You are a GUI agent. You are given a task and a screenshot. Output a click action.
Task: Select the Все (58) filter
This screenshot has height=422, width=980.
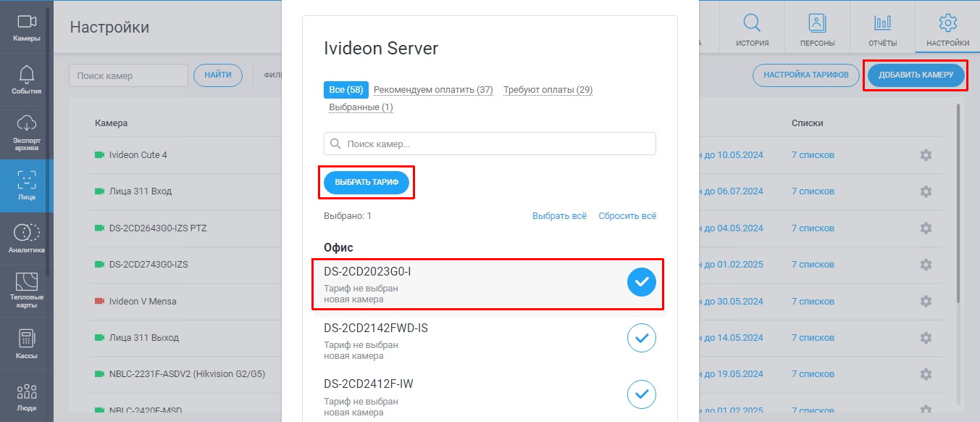tap(345, 90)
